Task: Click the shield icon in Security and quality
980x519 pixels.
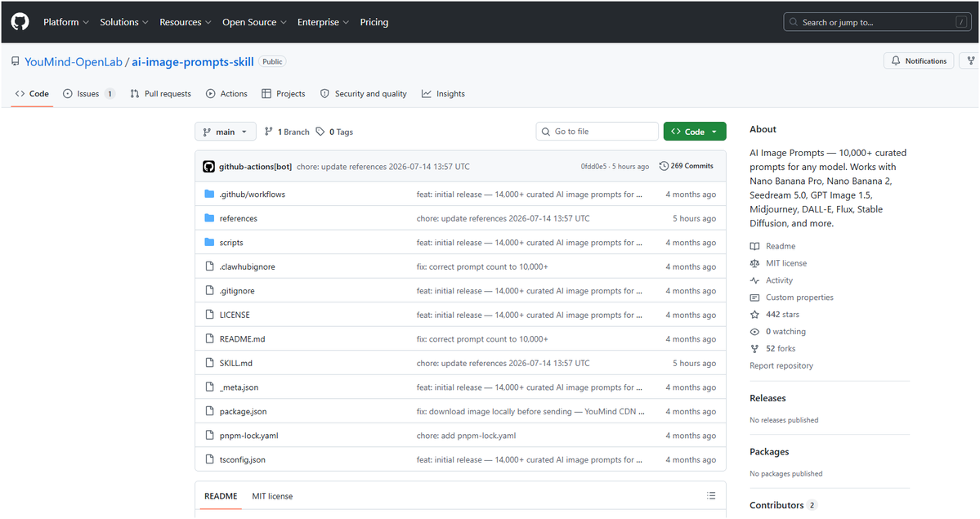Action: [324, 94]
